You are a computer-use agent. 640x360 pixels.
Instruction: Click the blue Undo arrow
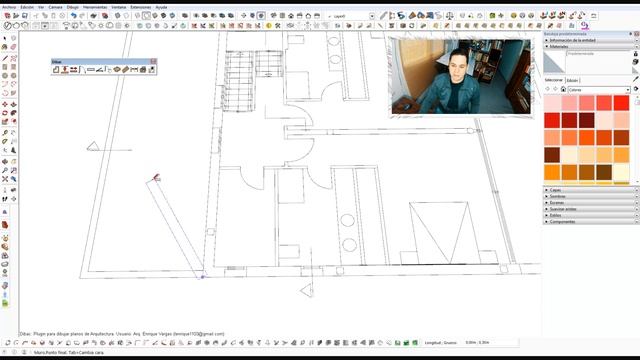[x=73, y=16]
